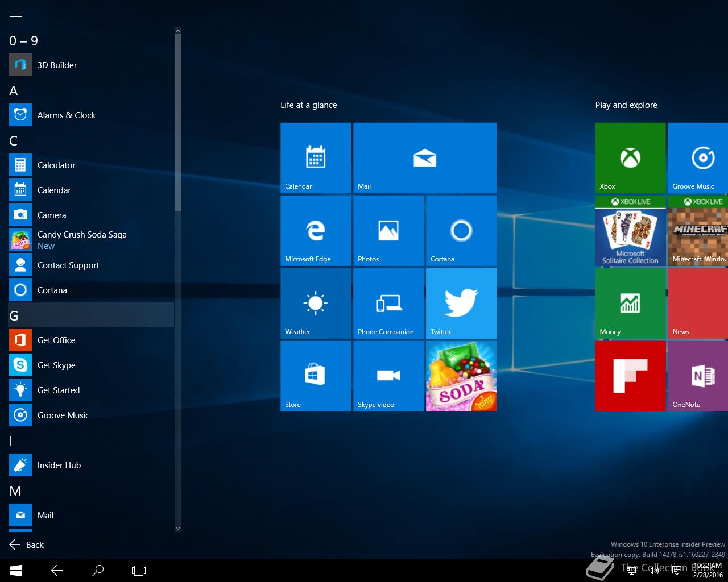Go Back from the all apps list

[x=27, y=544]
